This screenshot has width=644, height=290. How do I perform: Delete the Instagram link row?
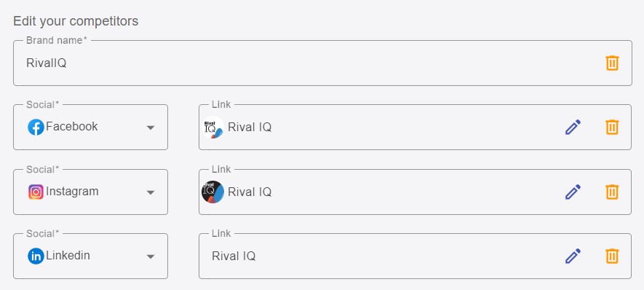coord(612,192)
